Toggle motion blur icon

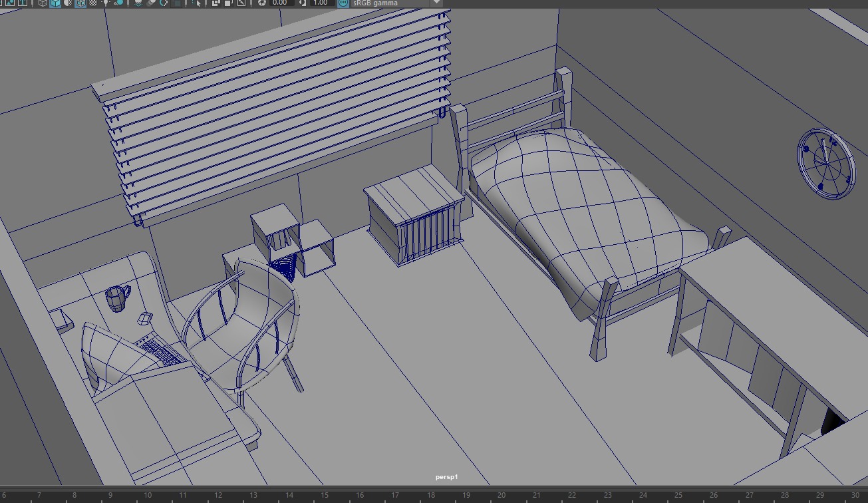pos(151,3)
